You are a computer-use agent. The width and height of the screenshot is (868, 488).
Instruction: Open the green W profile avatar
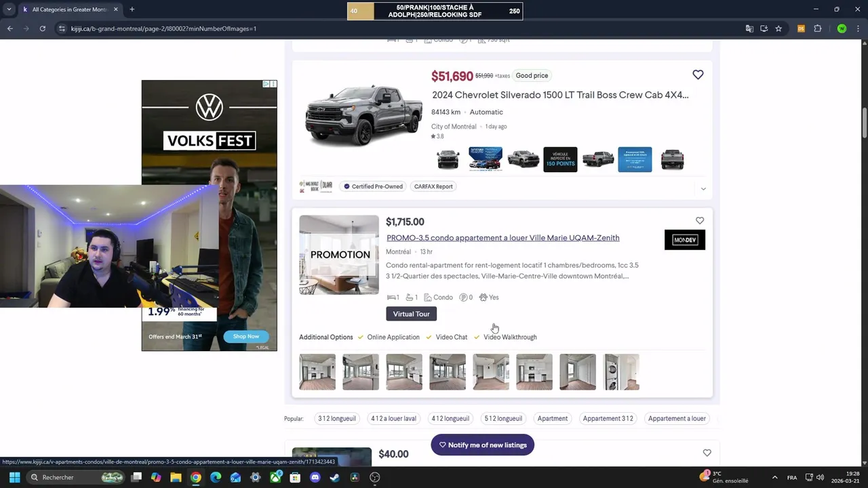(842, 28)
